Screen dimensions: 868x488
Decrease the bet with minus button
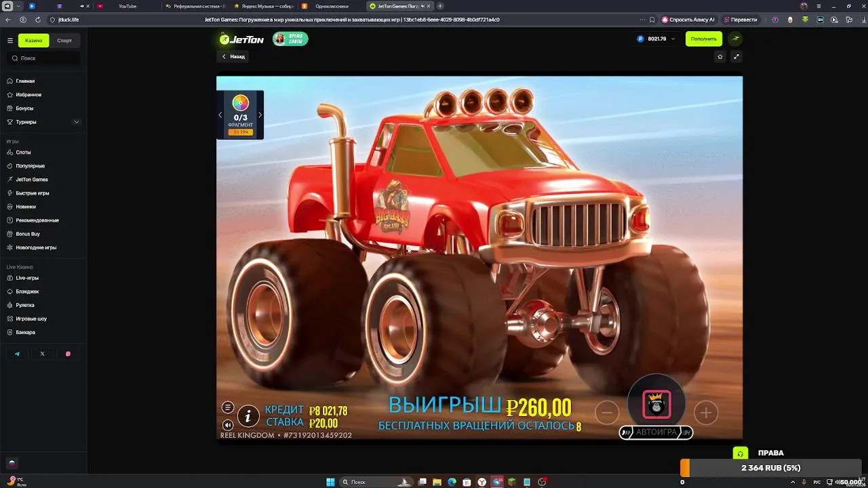[607, 412]
